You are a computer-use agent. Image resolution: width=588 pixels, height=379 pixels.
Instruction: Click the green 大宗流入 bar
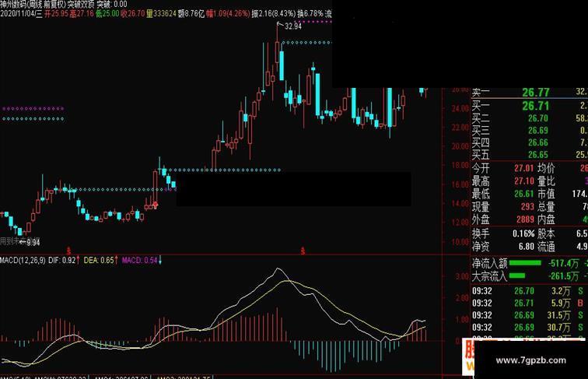coord(517,275)
